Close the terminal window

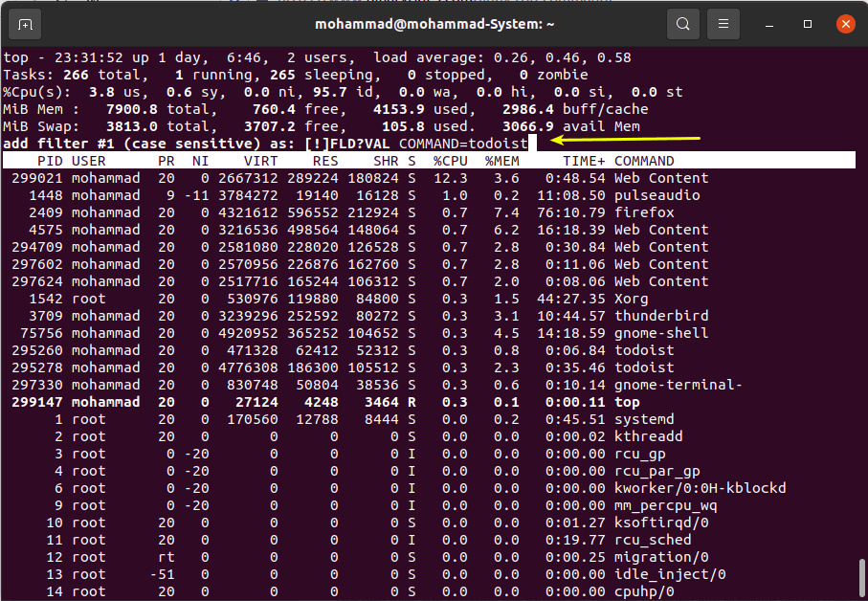(844, 24)
